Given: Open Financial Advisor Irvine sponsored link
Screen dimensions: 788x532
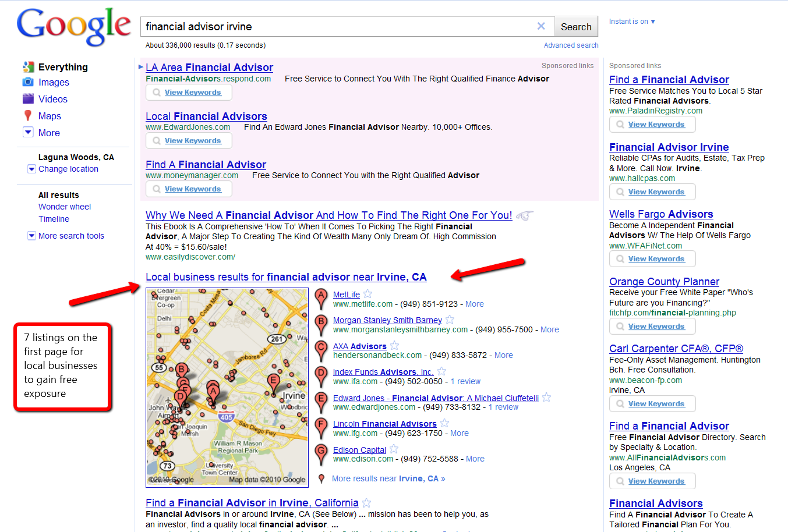Looking at the screenshot, I should tap(669, 147).
